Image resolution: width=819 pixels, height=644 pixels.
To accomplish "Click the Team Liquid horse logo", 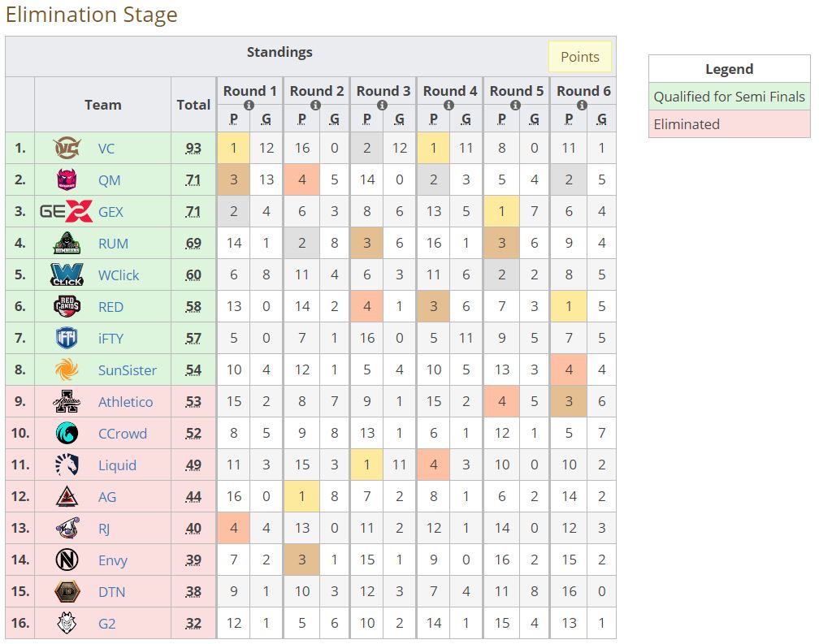I will point(67,465).
